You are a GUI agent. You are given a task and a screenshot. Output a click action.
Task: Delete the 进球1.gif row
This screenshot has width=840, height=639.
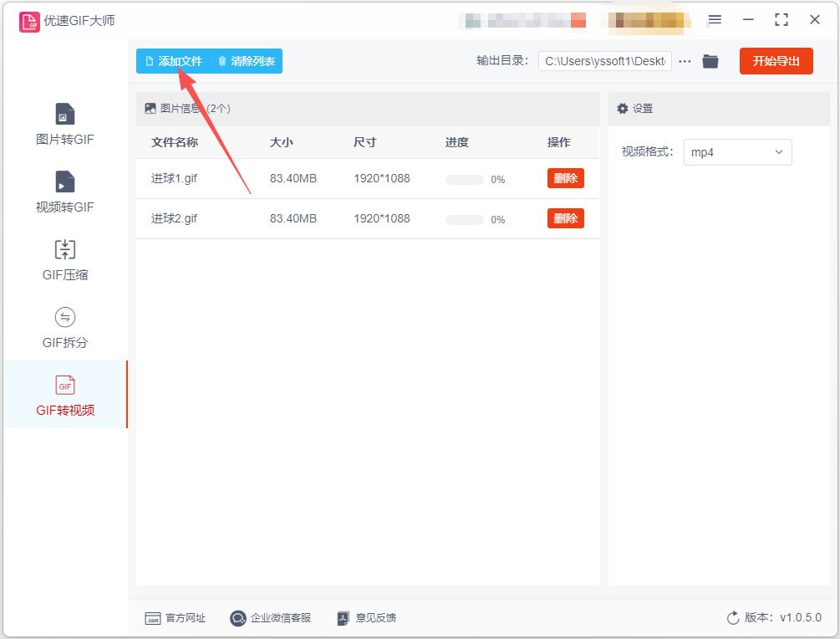(x=566, y=178)
